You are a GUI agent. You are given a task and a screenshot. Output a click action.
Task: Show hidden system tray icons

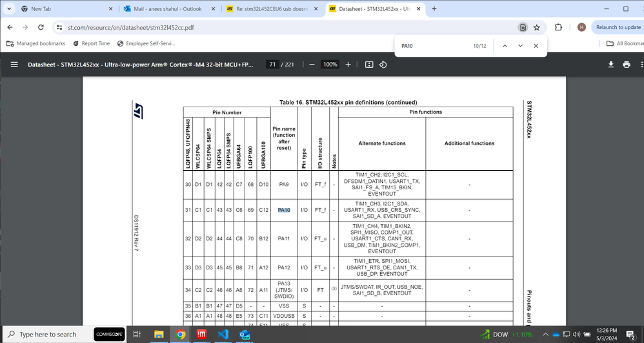point(545,335)
